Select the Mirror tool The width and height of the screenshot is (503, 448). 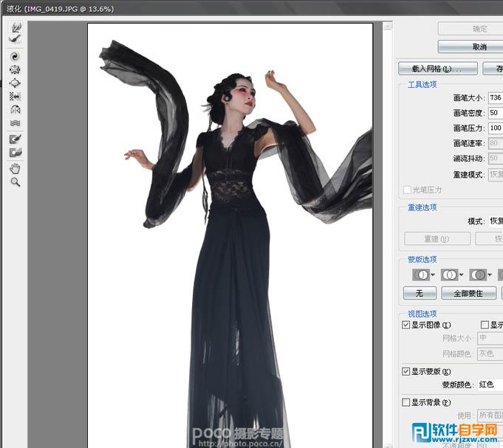[16, 109]
